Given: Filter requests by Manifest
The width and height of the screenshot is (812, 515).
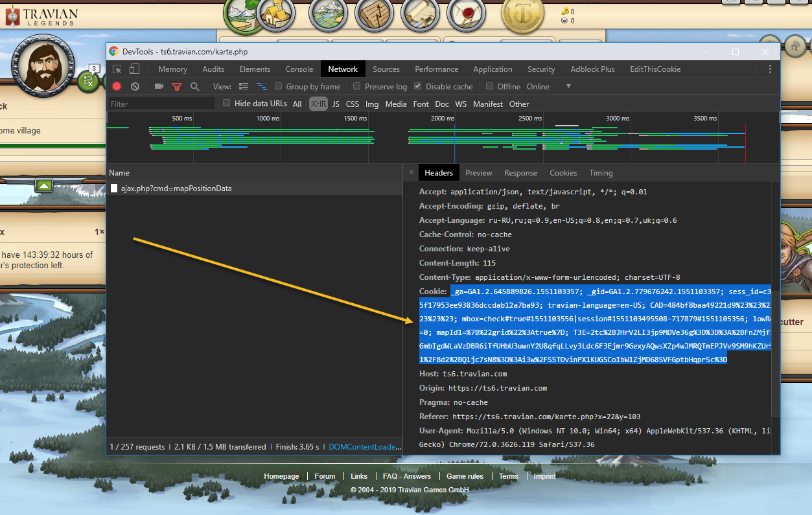Looking at the screenshot, I should (x=488, y=104).
